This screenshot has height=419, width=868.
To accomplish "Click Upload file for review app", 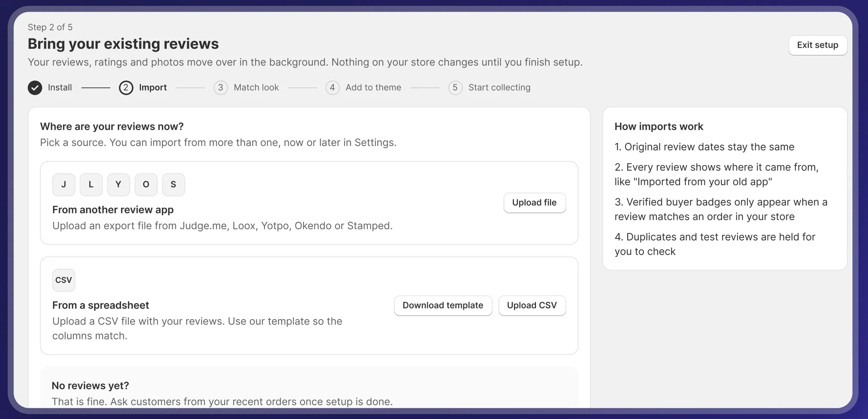I will pyautogui.click(x=534, y=203).
